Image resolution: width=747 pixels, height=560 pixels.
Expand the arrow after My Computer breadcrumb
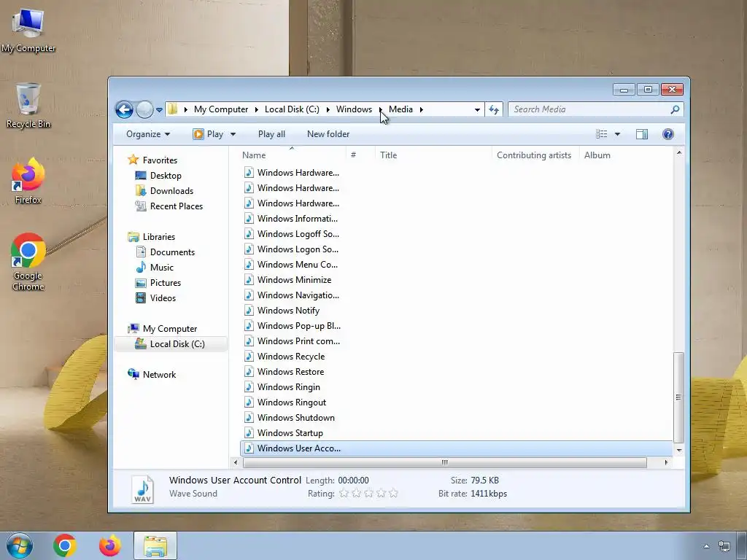256,109
